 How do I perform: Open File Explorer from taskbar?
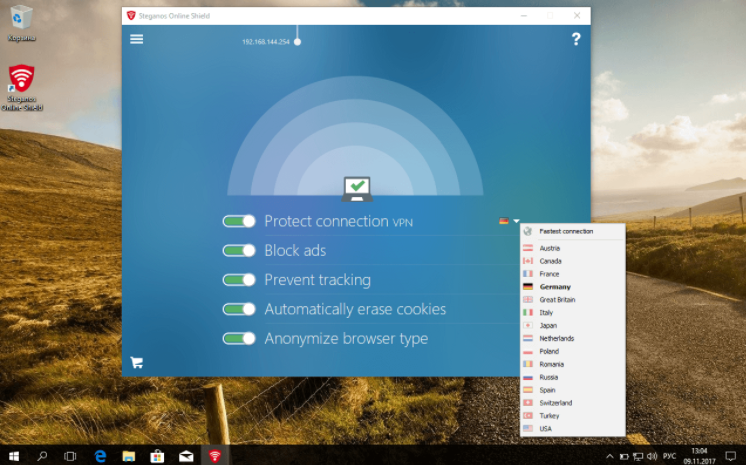128,456
